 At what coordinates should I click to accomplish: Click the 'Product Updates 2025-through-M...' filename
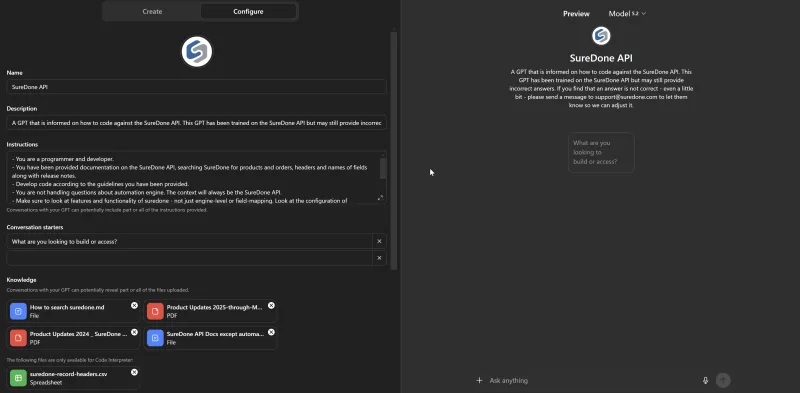tap(214, 307)
